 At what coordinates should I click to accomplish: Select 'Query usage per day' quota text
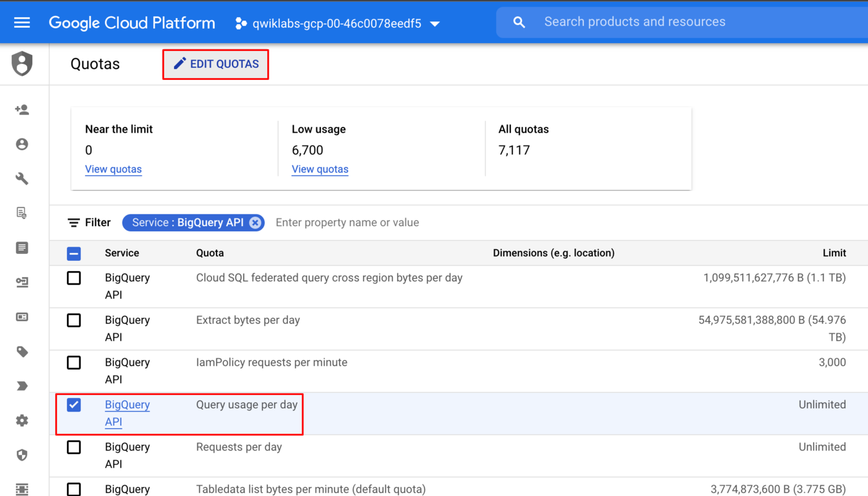(247, 405)
